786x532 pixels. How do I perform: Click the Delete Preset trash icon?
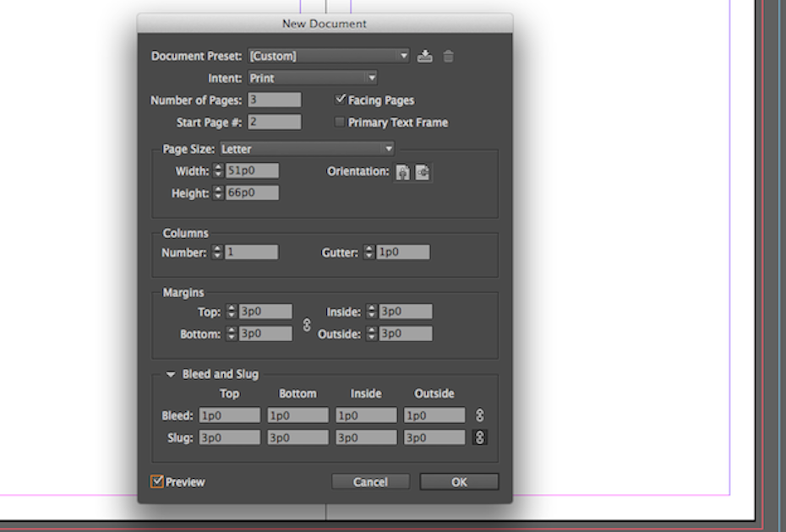(x=449, y=57)
